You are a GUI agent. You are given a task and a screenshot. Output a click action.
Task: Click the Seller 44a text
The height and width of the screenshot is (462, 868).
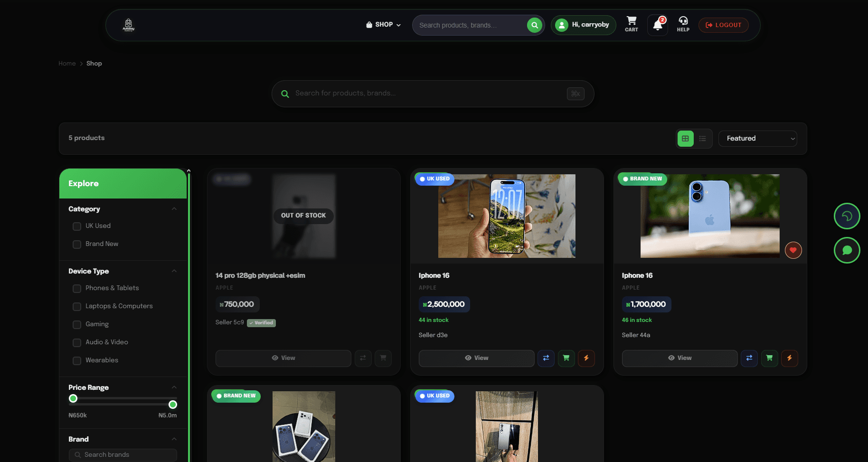(x=636, y=335)
